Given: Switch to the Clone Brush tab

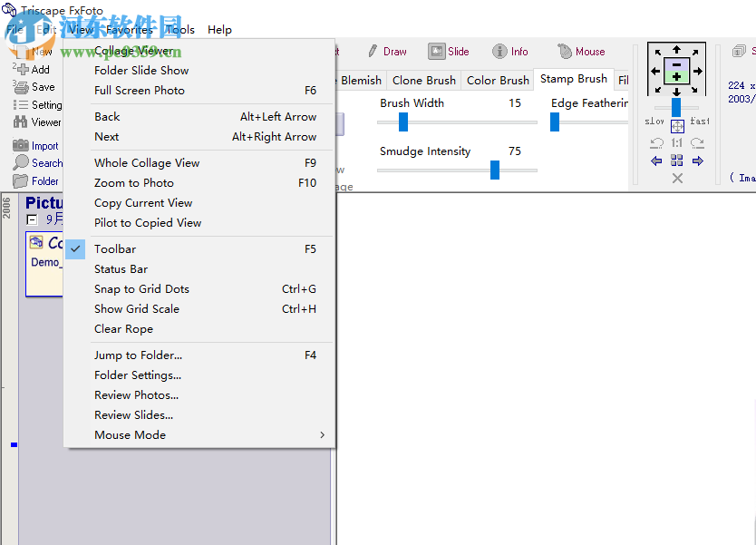Looking at the screenshot, I should (424, 80).
